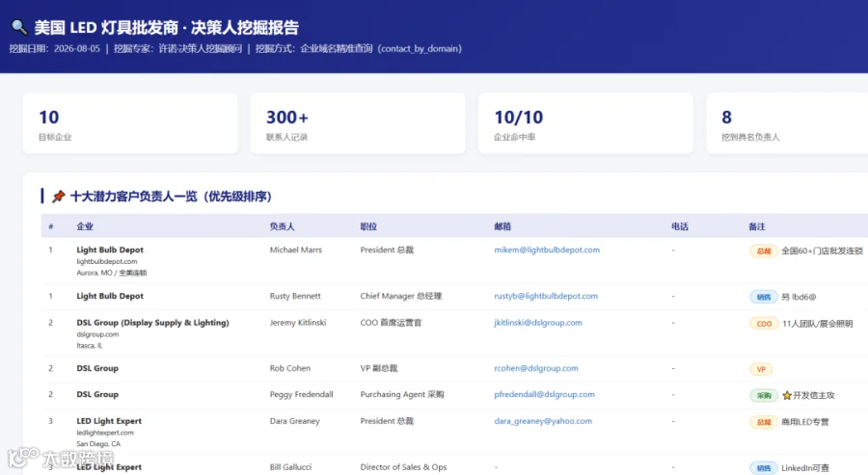Click position Purchasing Agent 采购
868x475 pixels.
[x=402, y=394]
